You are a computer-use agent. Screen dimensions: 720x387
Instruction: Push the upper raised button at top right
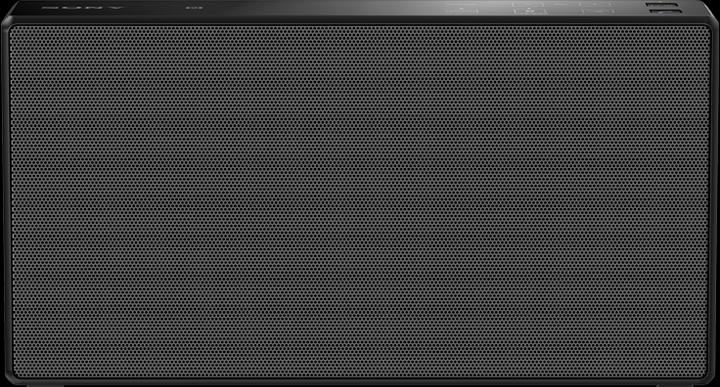662,5
